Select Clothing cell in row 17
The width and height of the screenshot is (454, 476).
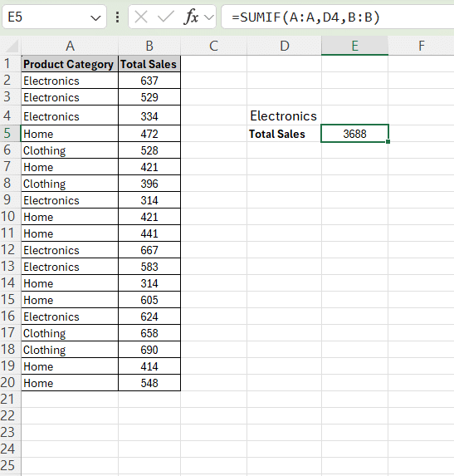(x=70, y=333)
